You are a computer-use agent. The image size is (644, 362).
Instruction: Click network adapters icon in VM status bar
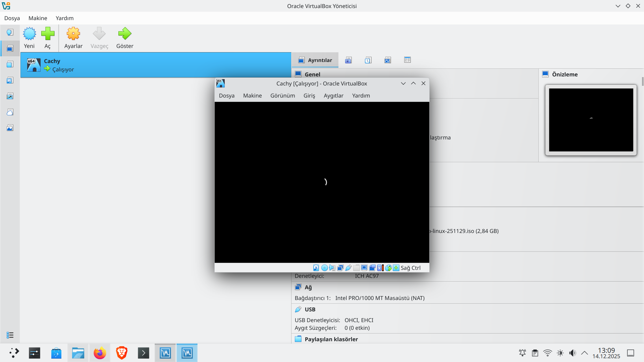tap(340, 268)
